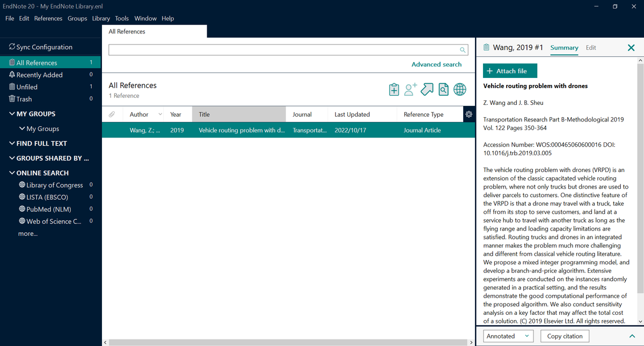
Task: Click the paperclip attachment column header
Action: tap(112, 114)
